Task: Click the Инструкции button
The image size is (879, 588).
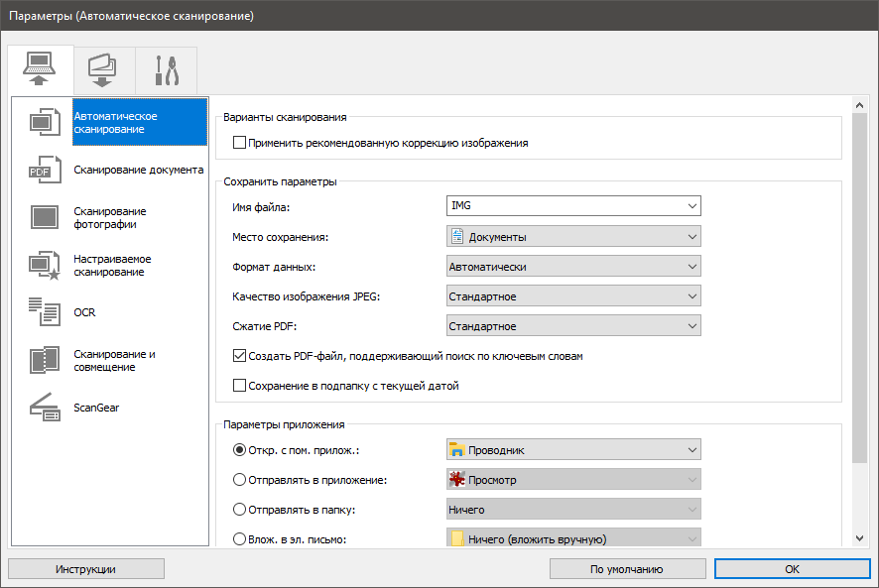Action: [86, 569]
